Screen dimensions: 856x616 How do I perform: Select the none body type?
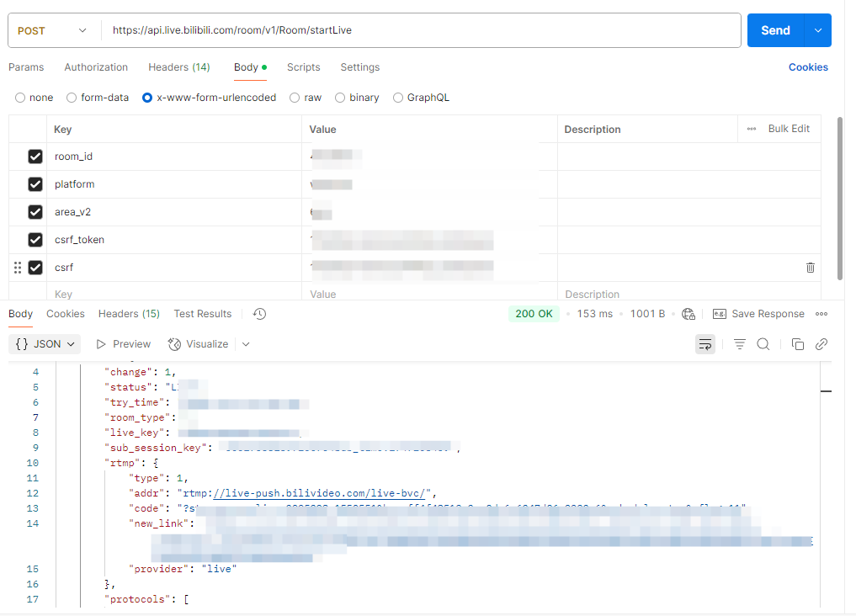pos(20,98)
